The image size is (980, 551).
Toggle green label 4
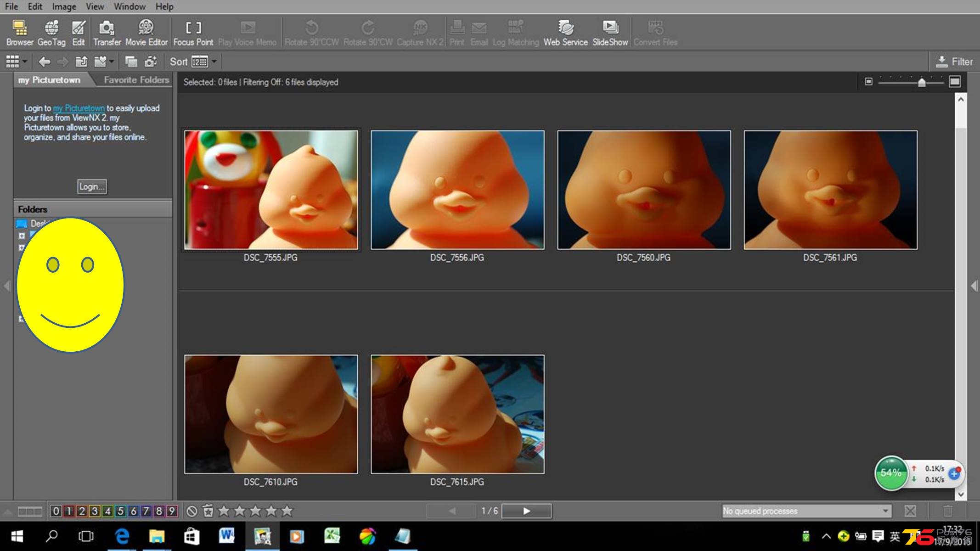point(107,511)
